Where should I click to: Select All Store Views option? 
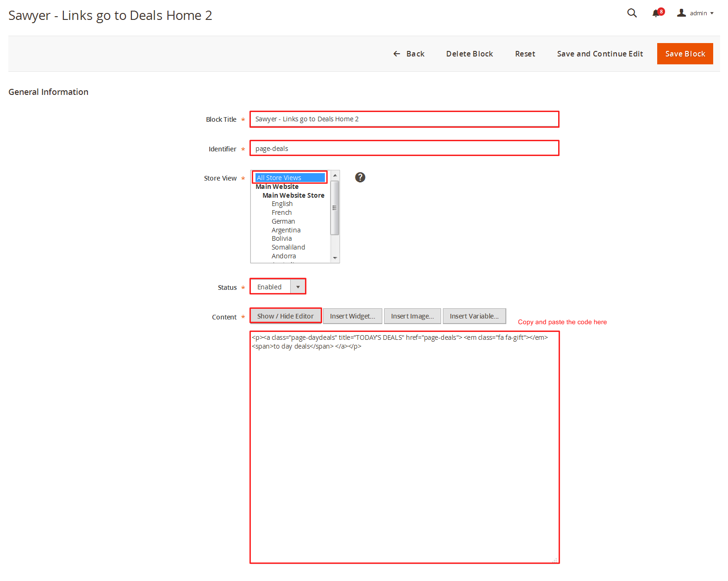pyautogui.click(x=290, y=177)
